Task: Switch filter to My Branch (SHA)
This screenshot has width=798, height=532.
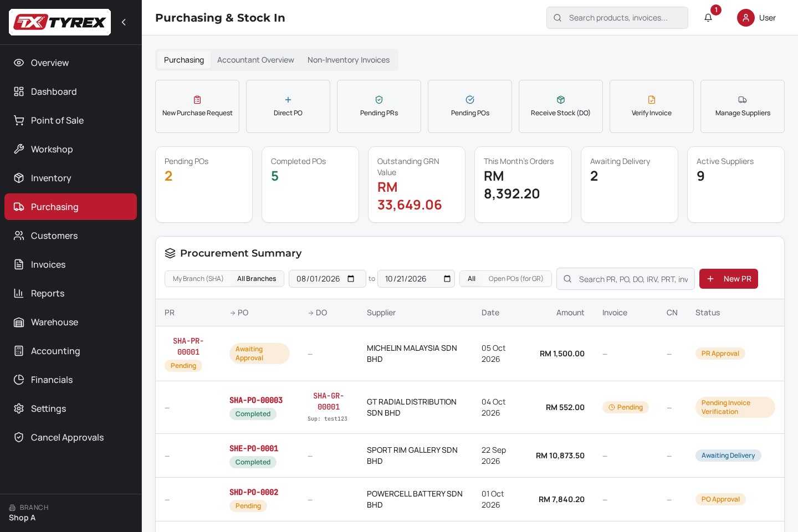Action: coord(198,279)
